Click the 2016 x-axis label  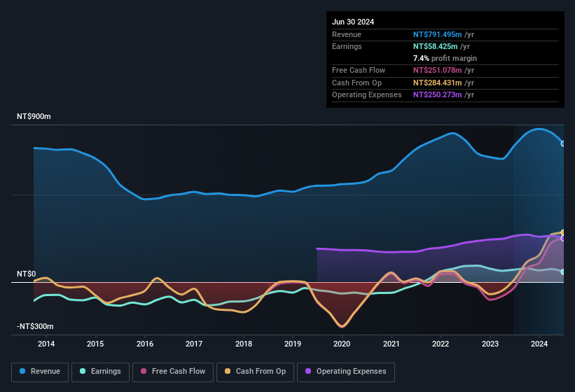pyautogui.click(x=145, y=344)
